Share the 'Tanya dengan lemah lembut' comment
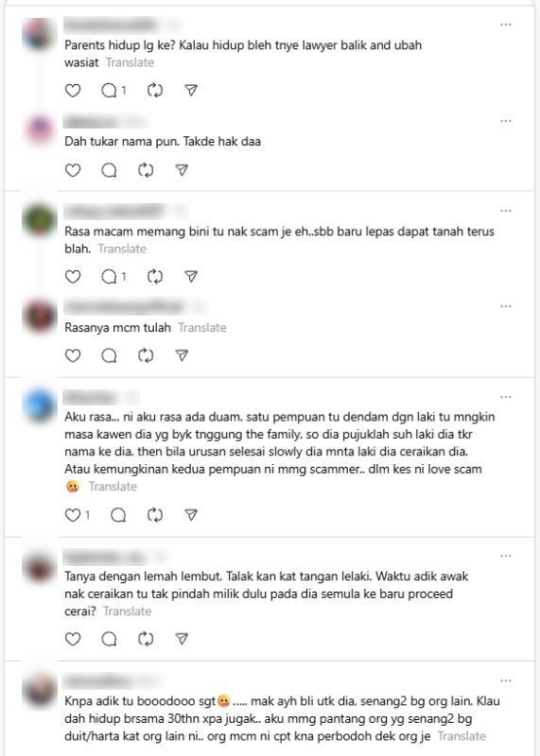The image size is (540, 756). click(x=182, y=639)
